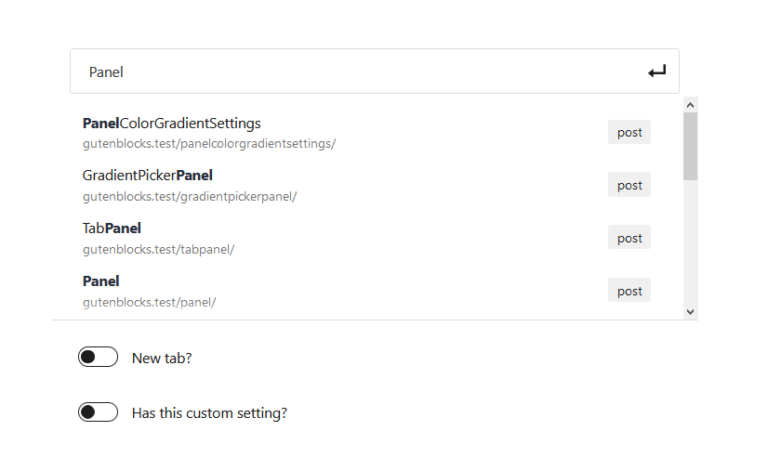
Task: Click post tag next to TabPanel
Action: click(629, 237)
